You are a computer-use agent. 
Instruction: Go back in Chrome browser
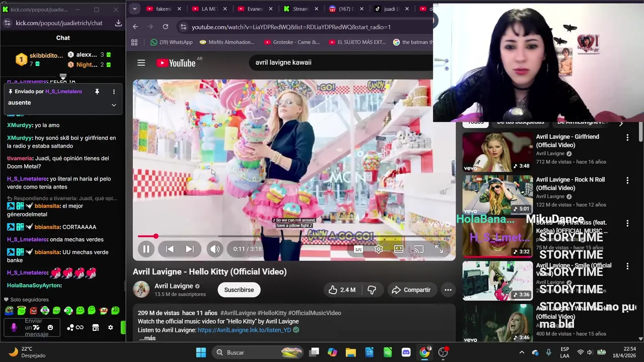[x=135, y=27]
